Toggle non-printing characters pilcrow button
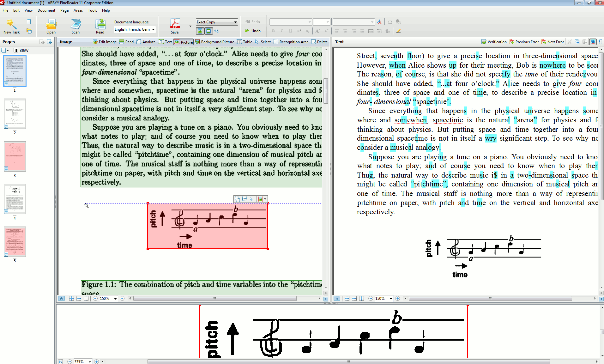The image size is (604, 364). pos(600,42)
